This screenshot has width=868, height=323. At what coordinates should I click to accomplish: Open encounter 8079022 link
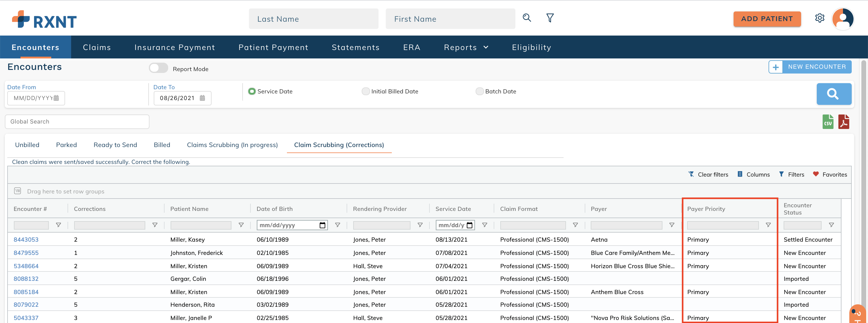(x=26, y=305)
